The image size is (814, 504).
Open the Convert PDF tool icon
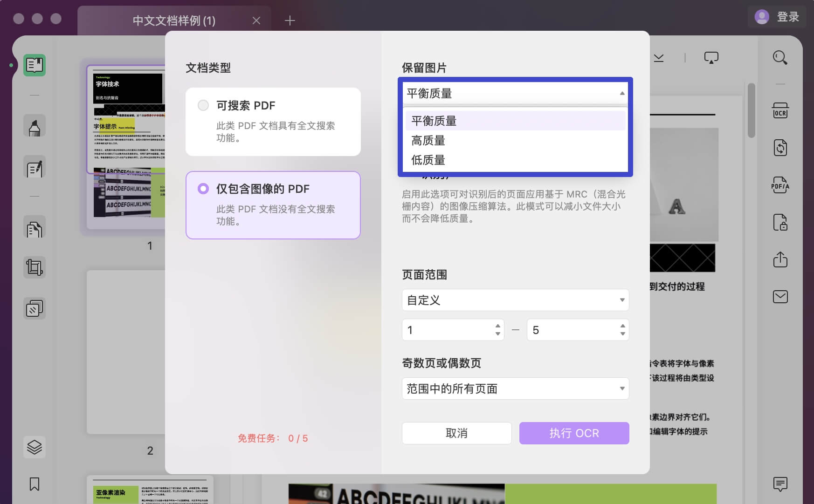pos(780,148)
